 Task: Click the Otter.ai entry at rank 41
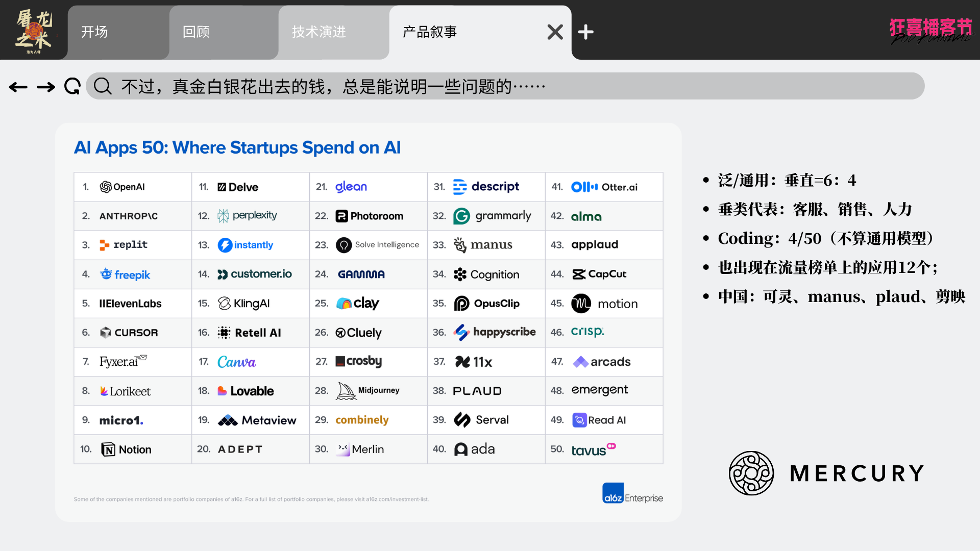pos(604,187)
